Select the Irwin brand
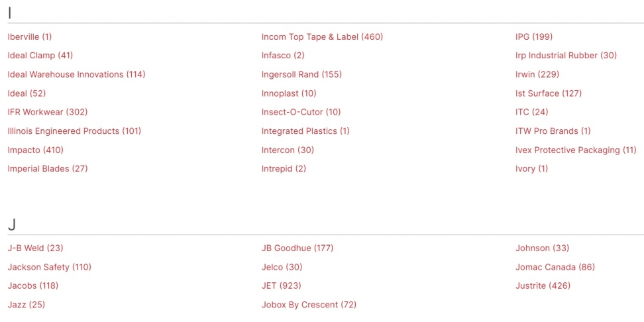The height and width of the screenshot is (322, 644). (x=537, y=75)
